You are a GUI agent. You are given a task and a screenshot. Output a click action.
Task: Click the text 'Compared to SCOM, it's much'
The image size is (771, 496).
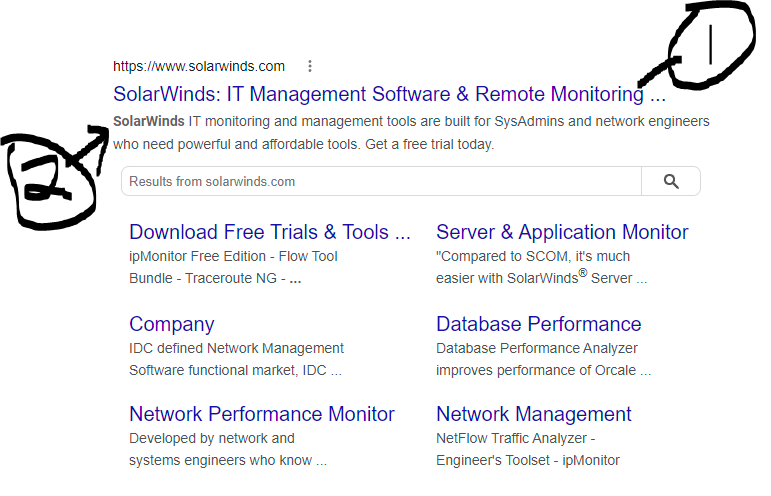pyautogui.click(x=533, y=257)
